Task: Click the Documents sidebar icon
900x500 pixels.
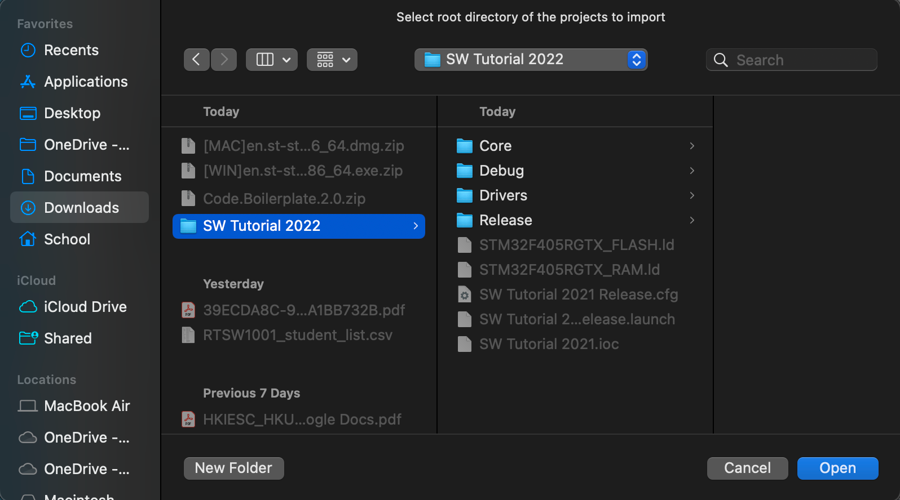Action: click(28, 176)
